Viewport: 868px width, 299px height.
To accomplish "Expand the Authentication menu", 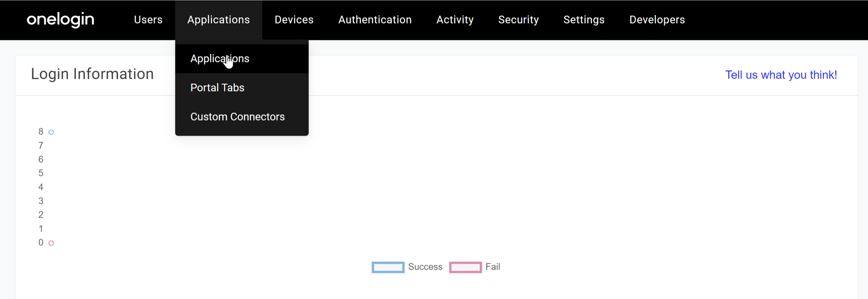I will coord(375,20).
